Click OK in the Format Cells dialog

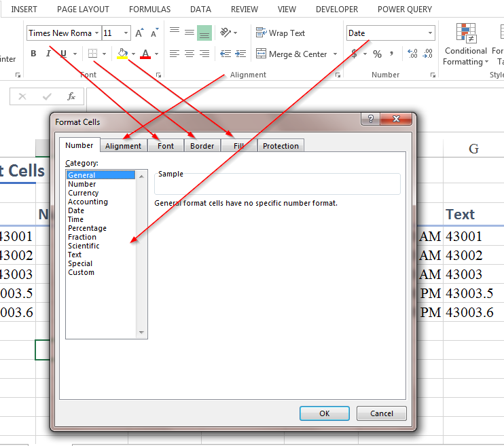[324, 413]
